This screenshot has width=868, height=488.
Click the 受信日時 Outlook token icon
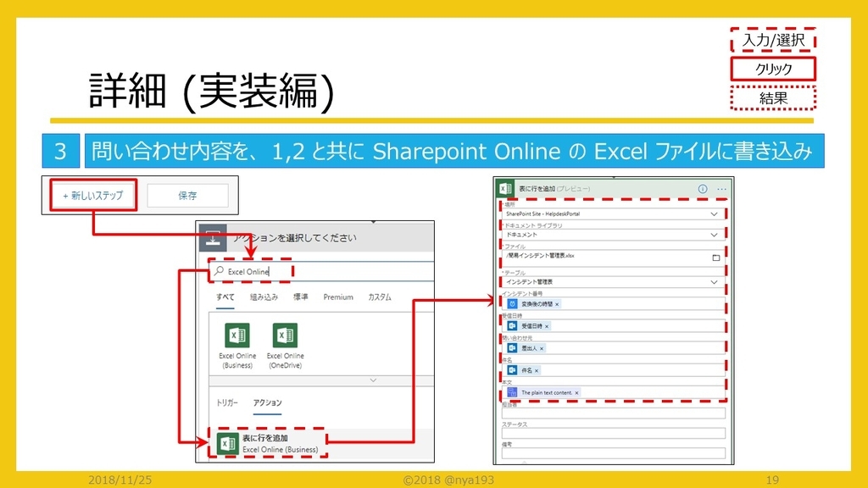512,326
